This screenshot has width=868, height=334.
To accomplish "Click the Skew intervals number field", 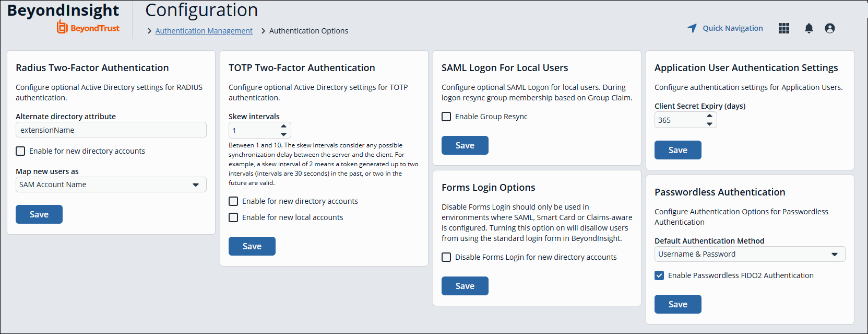I will click(x=260, y=130).
